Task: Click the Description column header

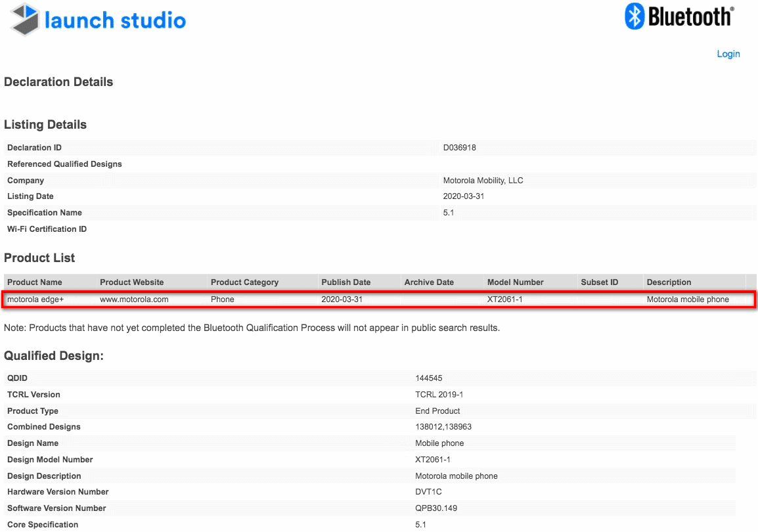Action: pos(669,282)
